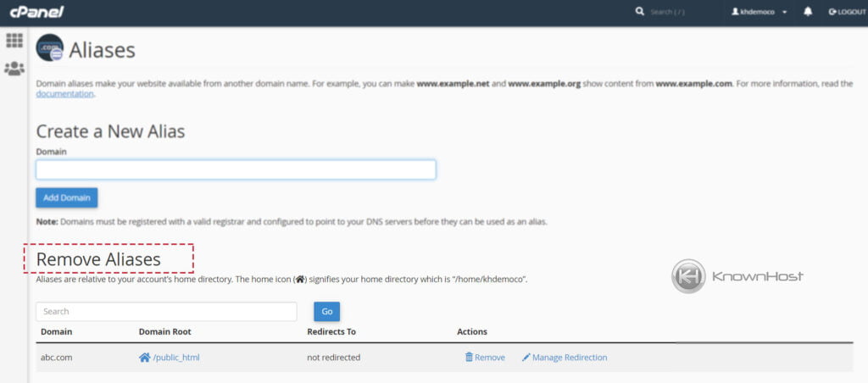Open notifications bell icon

pos(808,12)
